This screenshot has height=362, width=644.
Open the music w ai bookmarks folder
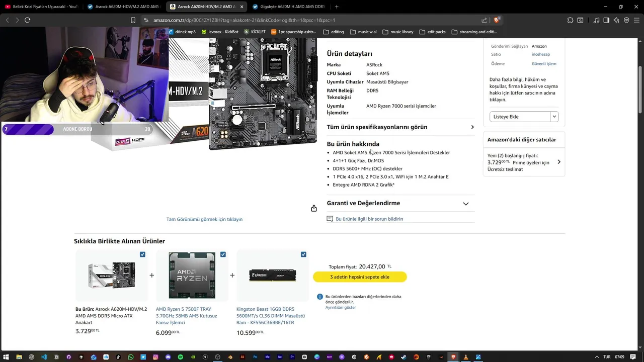click(363, 32)
